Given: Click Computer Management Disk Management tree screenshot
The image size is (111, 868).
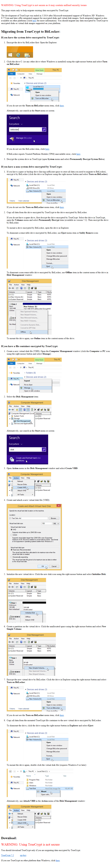Looking at the screenshot, I should tap(29, 414).
